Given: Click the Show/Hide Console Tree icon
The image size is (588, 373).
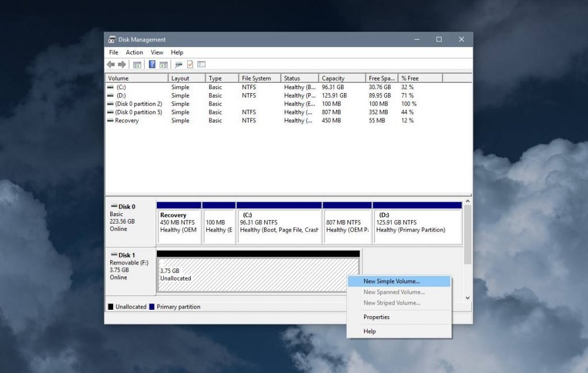Looking at the screenshot, I should (x=137, y=64).
